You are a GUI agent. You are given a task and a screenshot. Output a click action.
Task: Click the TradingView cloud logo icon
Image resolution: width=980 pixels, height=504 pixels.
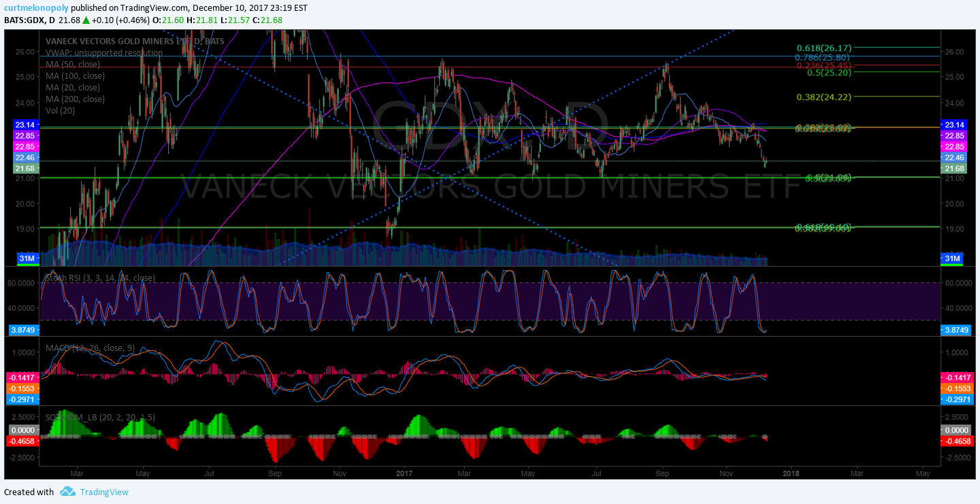coord(67,491)
